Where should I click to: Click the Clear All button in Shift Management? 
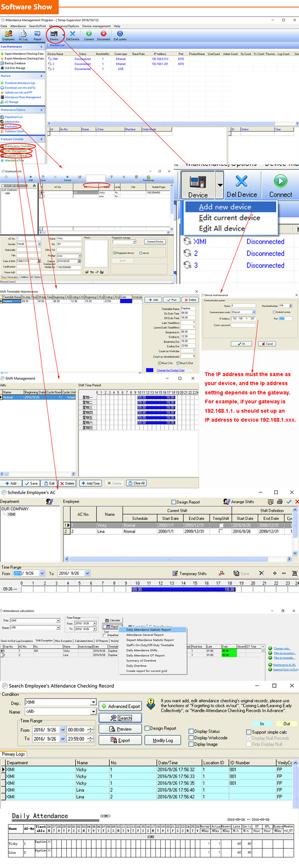(136, 483)
